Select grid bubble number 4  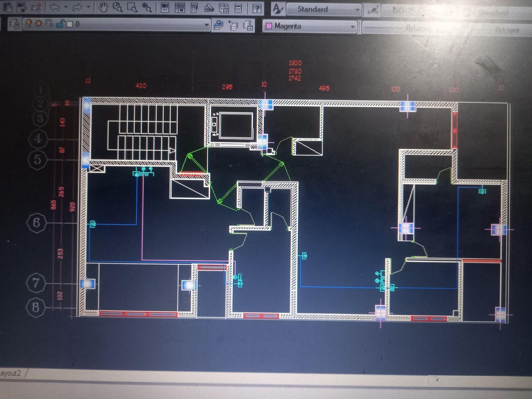point(38,139)
